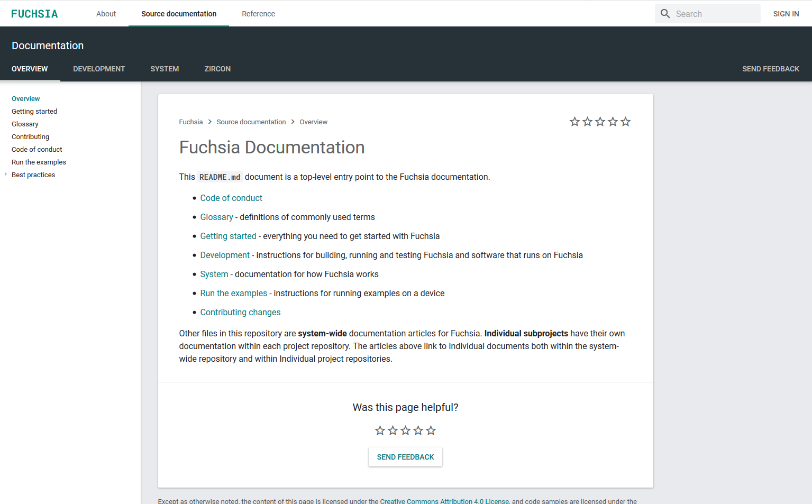The image size is (812, 504).
Task: Expand the Best practices sidebar arrow
Action: (6, 175)
